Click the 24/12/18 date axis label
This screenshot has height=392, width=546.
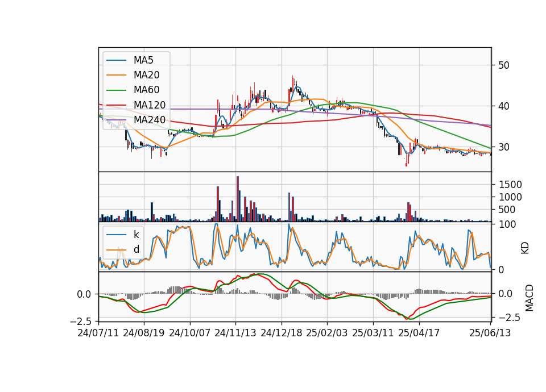tap(282, 333)
